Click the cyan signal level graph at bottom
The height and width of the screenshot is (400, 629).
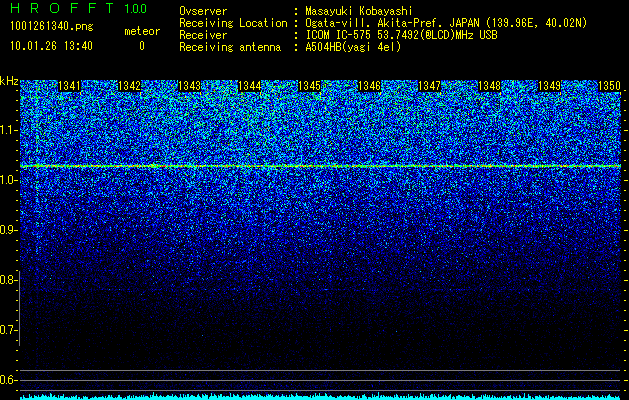(321, 396)
